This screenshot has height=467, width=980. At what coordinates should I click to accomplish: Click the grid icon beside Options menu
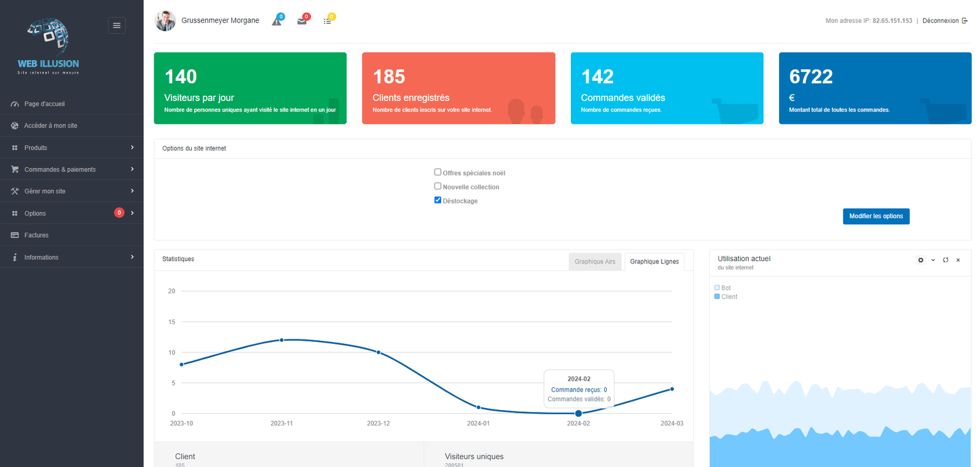15,213
